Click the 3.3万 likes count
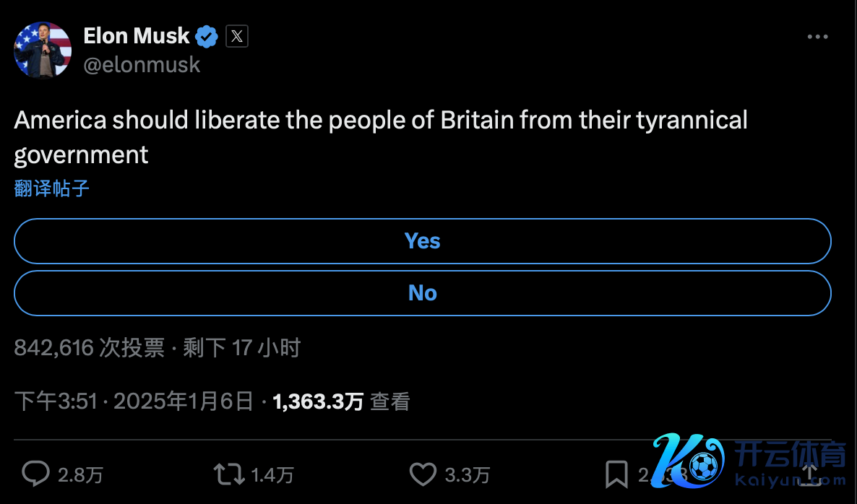This screenshot has height=504, width=857. [x=467, y=474]
